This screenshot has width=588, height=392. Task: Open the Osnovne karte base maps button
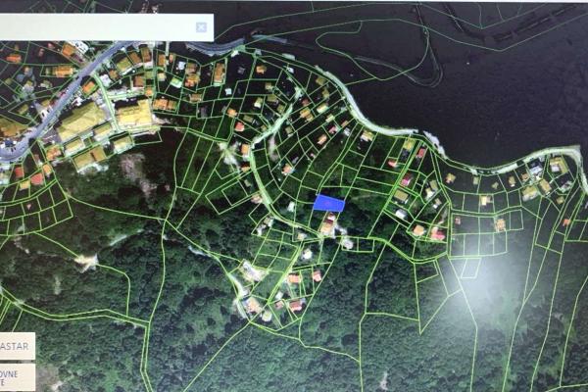(18, 377)
